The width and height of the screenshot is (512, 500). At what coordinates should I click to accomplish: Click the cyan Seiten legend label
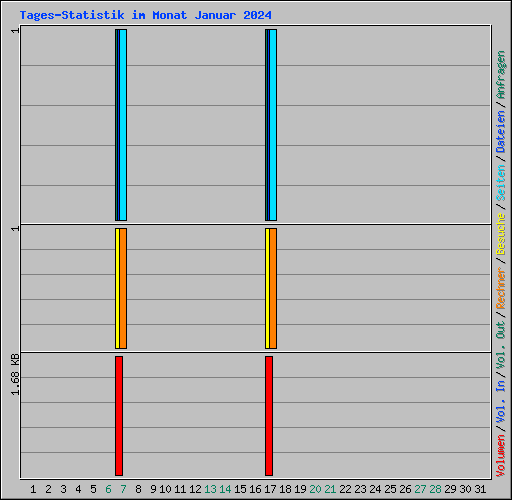501,183
